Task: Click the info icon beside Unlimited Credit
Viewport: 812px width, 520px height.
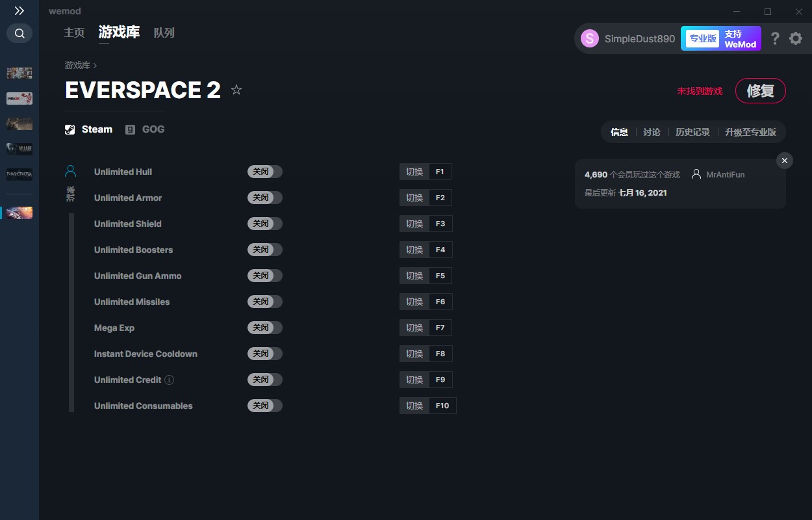Action: pyautogui.click(x=170, y=380)
